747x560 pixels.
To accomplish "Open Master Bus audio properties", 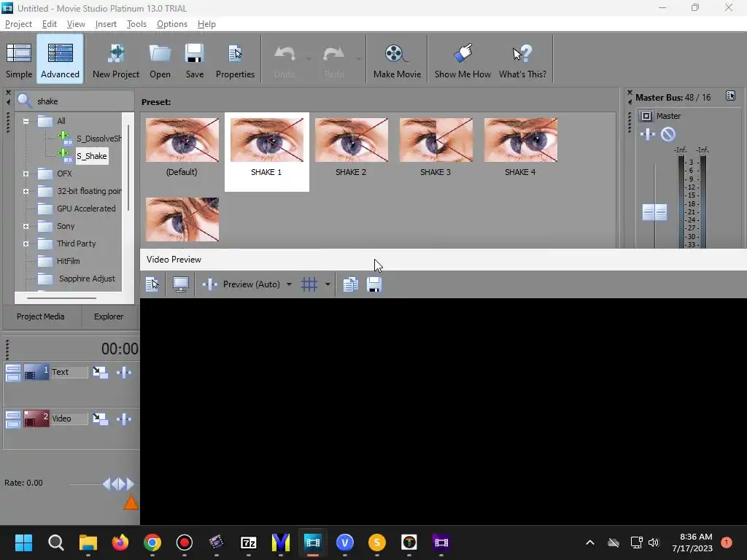I will (730, 96).
